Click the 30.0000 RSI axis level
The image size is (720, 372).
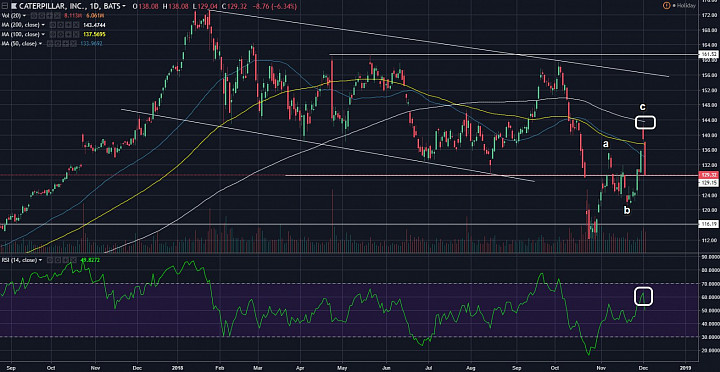(709, 337)
